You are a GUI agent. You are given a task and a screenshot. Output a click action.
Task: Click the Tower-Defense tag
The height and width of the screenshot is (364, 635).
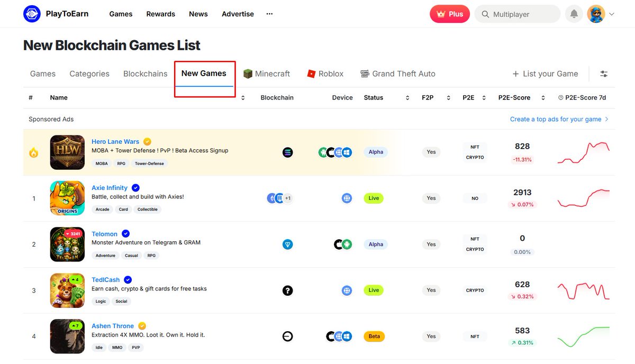click(x=149, y=163)
